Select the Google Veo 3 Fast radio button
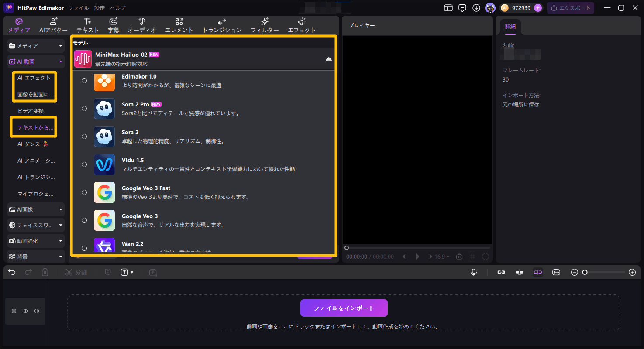Image resolution: width=644 pixels, height=349 pixels. pyautogui.click(x=84, y=192)
